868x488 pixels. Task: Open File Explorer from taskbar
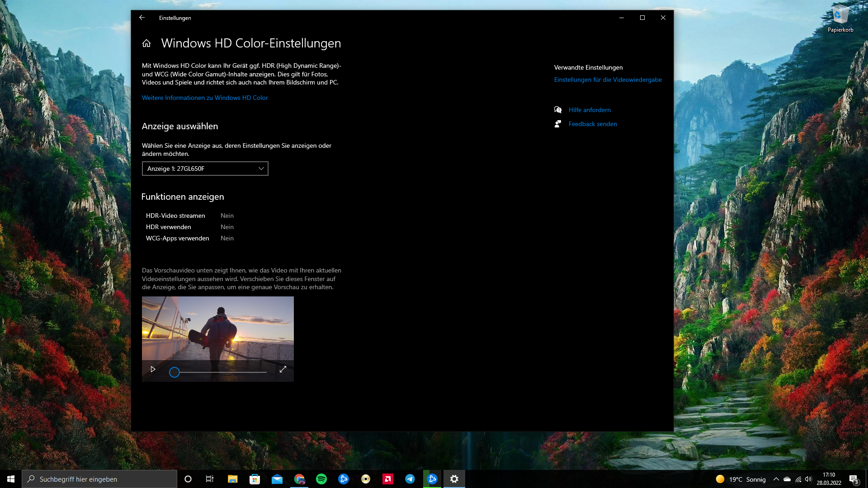[x=233, y=479]
